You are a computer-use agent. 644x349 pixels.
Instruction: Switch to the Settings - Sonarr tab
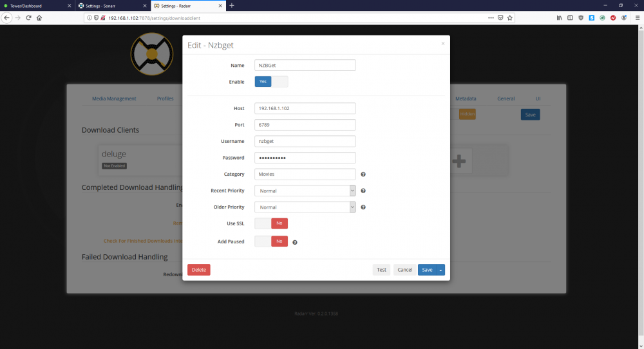click(111, 6)
